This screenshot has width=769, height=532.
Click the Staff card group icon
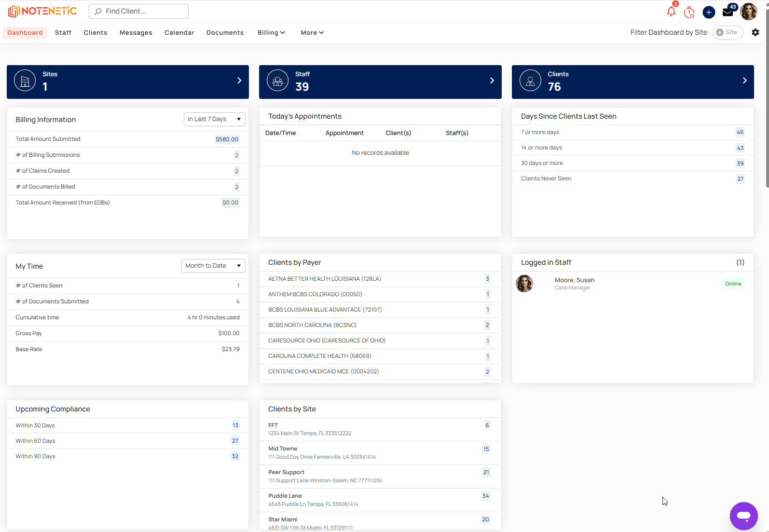[277, 81]
